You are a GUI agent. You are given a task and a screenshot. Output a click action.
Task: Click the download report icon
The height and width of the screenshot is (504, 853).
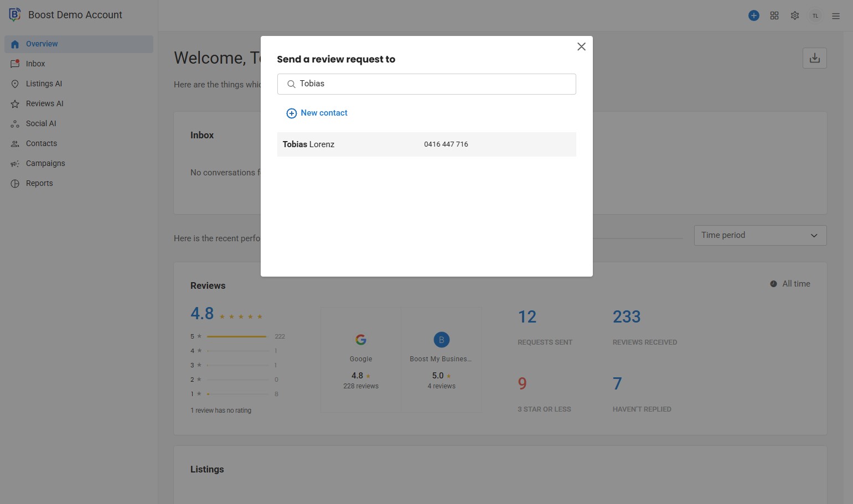click(814, 58)
